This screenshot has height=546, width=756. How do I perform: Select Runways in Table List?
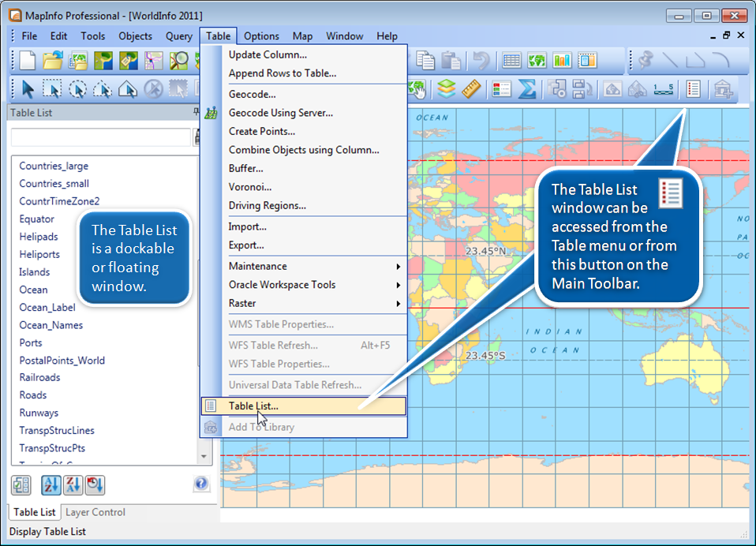(x=39, y=413)
